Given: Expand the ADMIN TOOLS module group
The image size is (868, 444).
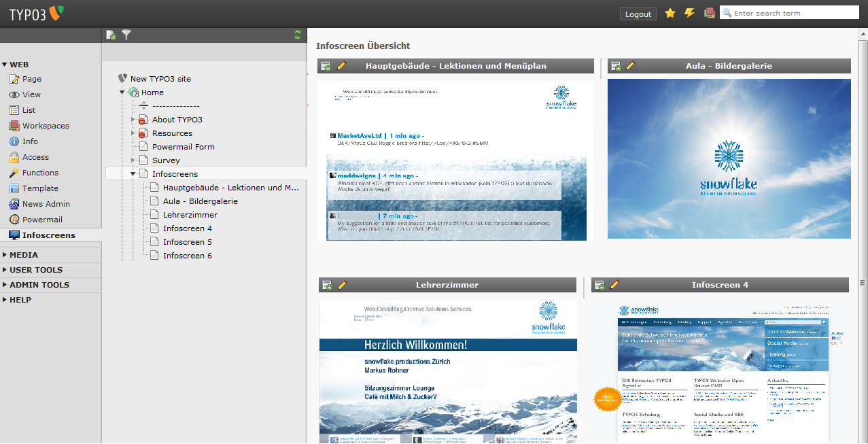Looking at the screenshot, I should [x=5, y=285].
